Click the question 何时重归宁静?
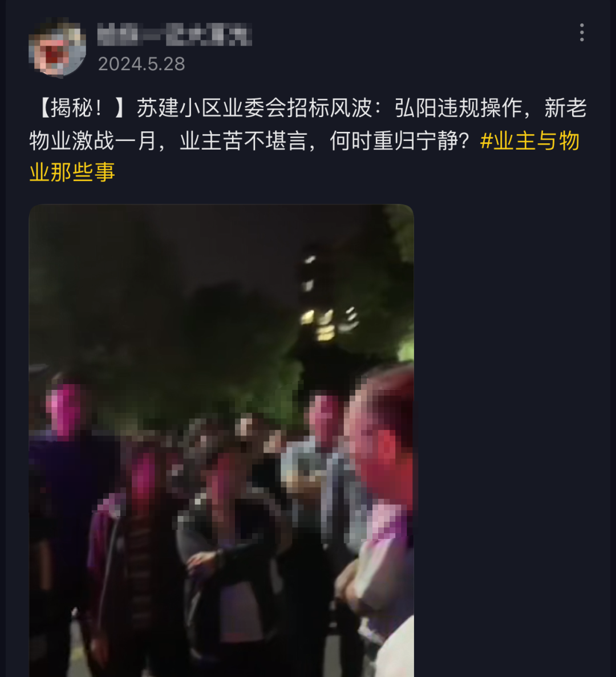The height and width of the screenshot is (677, 616). (x=399, y=141)
